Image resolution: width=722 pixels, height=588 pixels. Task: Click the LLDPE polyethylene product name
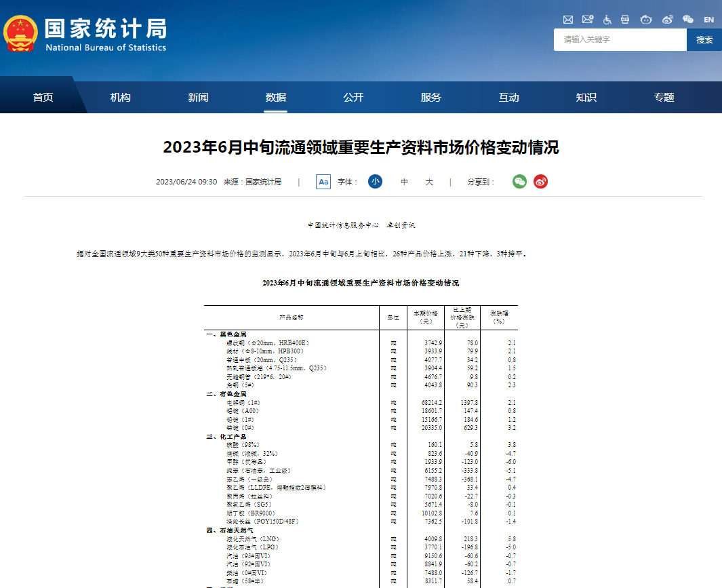[276, 488]
